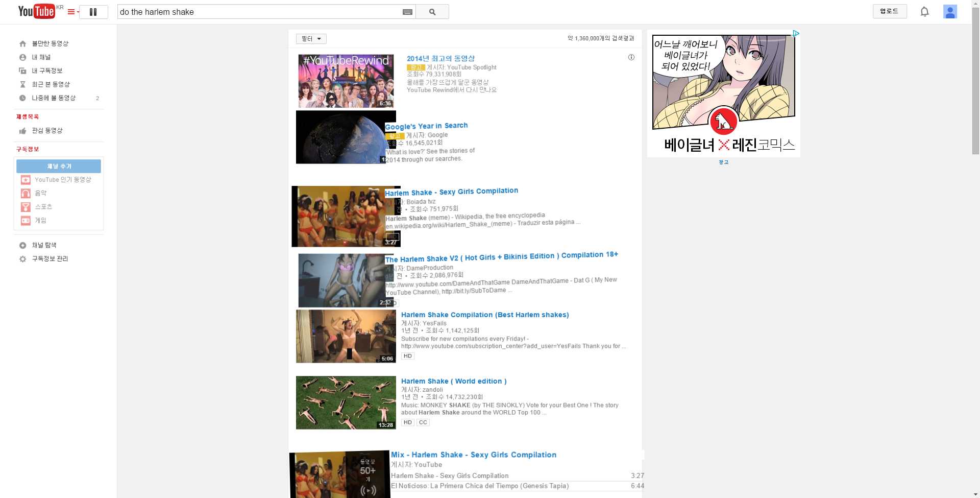Click the 게임 channel icon
Screen dimensions: 980x498
point(26,221)
